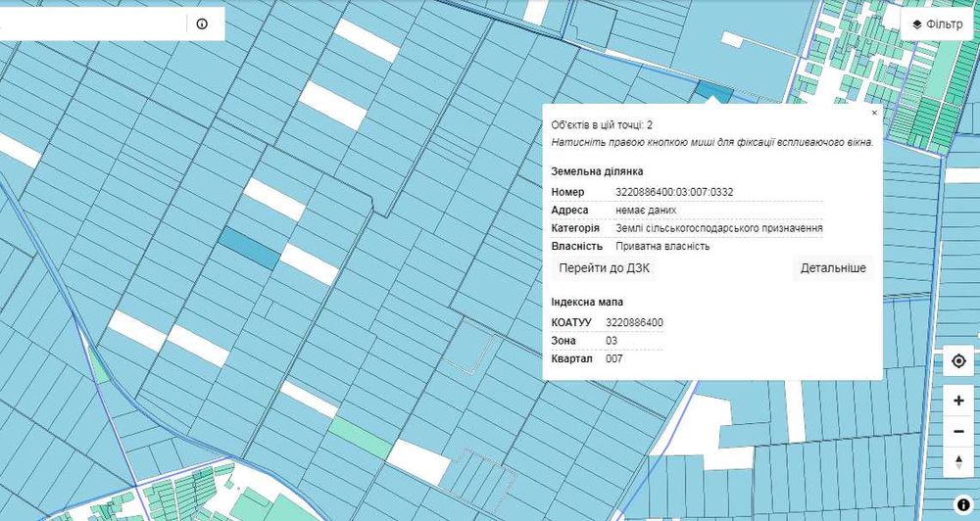The height and width of the screenshot is (521, 980).
Task: Click Квартал value 007
Action: pos(613,359)
